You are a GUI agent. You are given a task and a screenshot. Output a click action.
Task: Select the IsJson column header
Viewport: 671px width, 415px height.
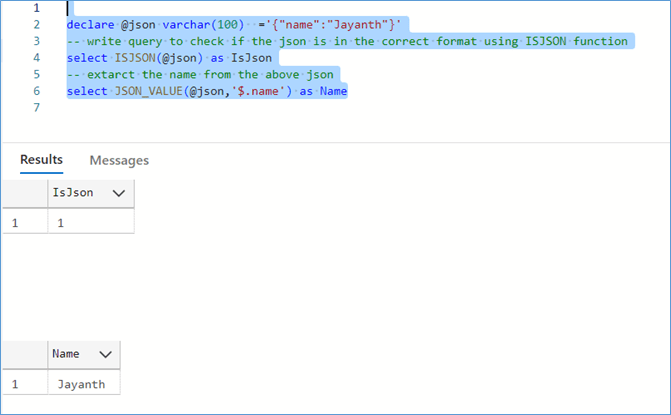[91, 193]
